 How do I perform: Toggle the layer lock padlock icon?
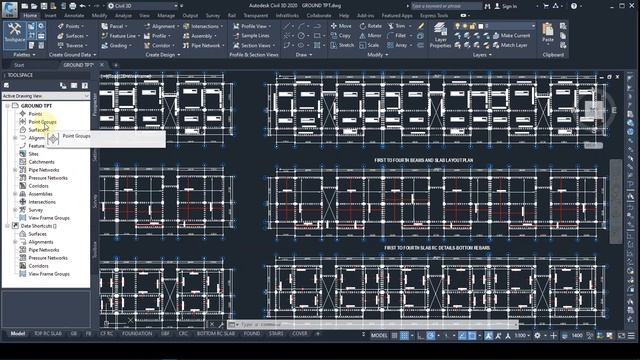(473, 26)
